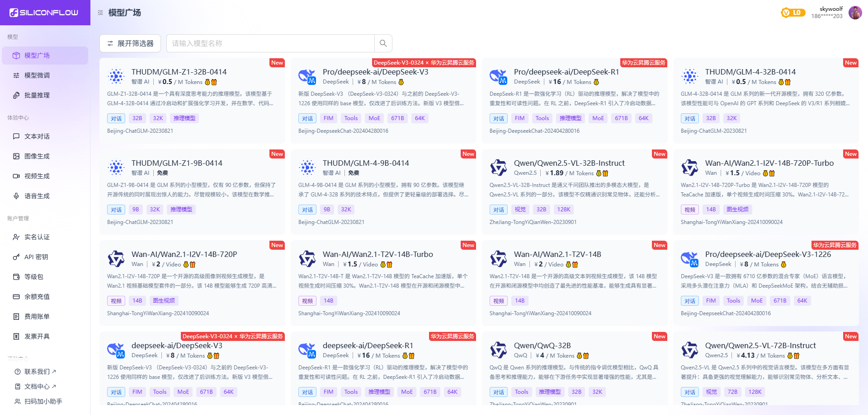Click the Qwen/QwQ-32B model logo icon
The width and height of the screenshot is (868, 415).
(x=499, y=350)
